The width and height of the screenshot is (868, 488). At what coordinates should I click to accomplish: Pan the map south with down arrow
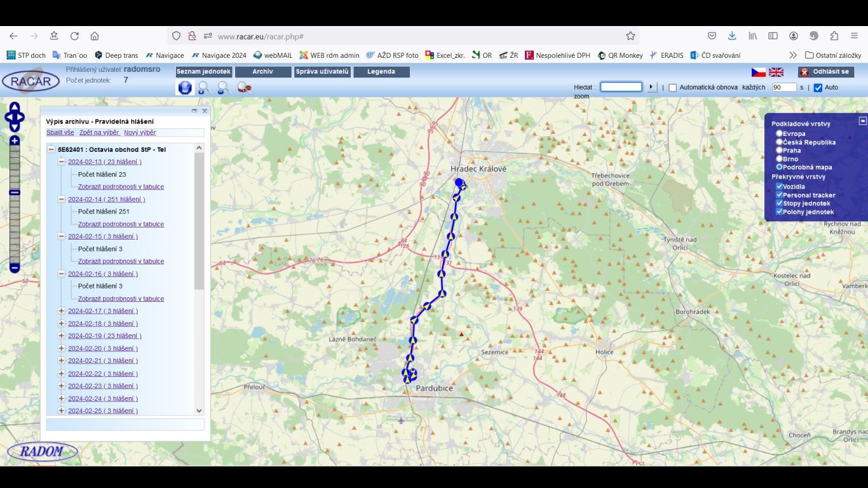[15, 127]
